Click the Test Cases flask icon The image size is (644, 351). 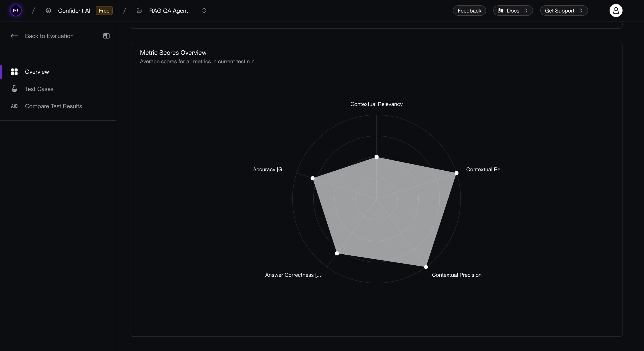tap(14, 89)
